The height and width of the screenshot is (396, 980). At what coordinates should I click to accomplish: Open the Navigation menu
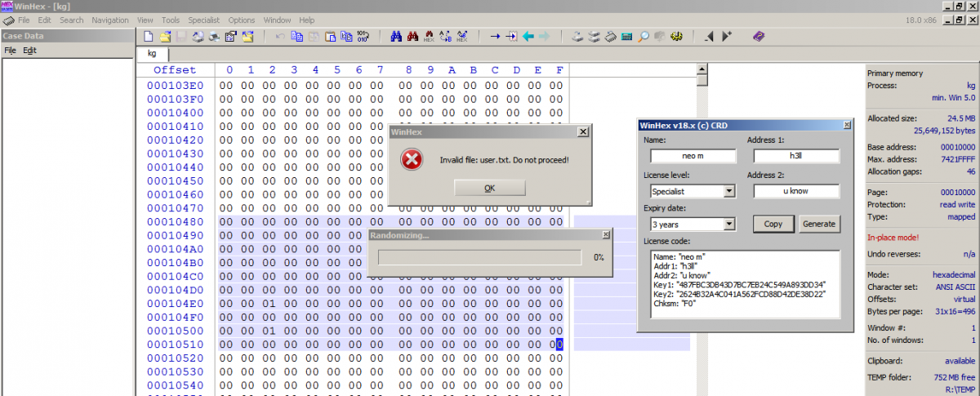(110, 20)
